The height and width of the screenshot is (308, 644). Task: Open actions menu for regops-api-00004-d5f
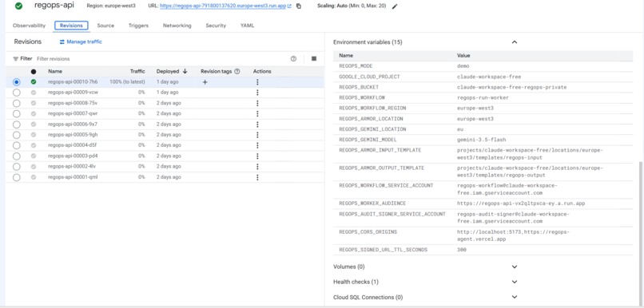tap(257, 145)
